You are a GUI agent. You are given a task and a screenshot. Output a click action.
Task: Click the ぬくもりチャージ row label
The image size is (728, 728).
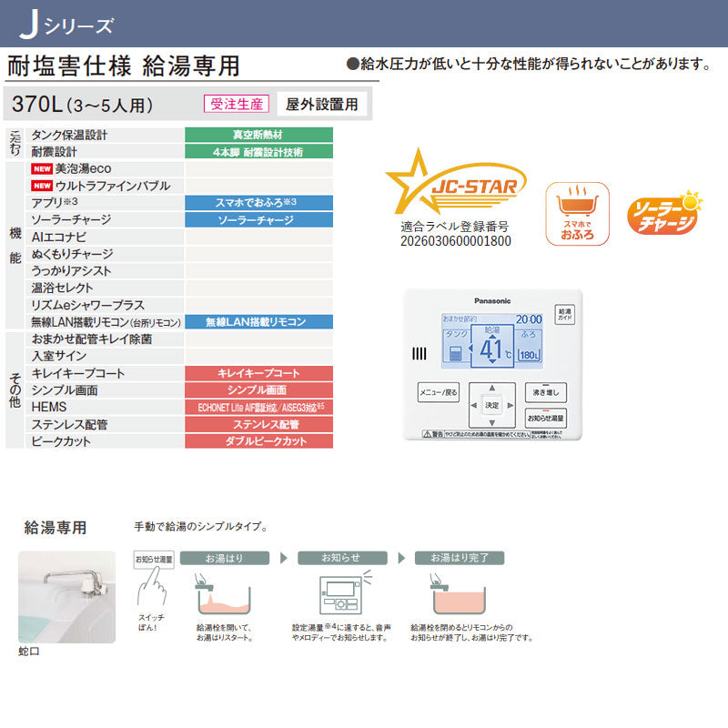coord(72,254)
